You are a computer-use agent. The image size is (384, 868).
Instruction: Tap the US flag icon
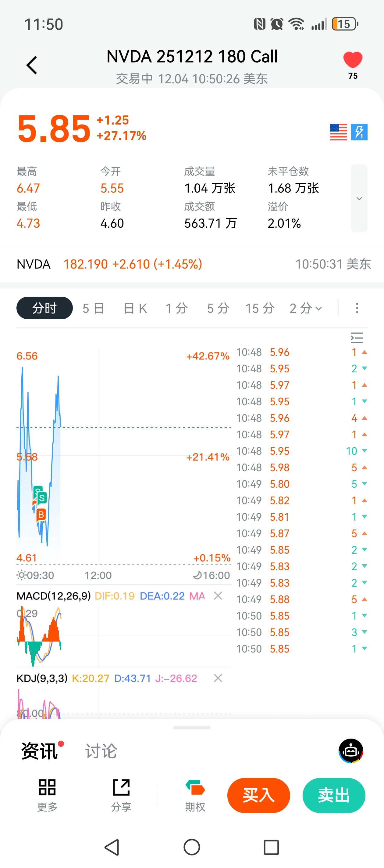pos(338,132)
